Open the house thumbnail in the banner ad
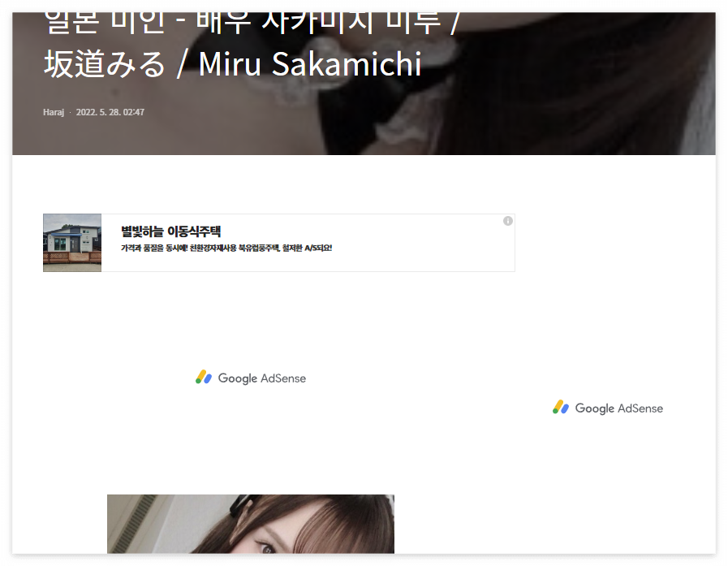The image size is (728, 566). click(72, 243)
